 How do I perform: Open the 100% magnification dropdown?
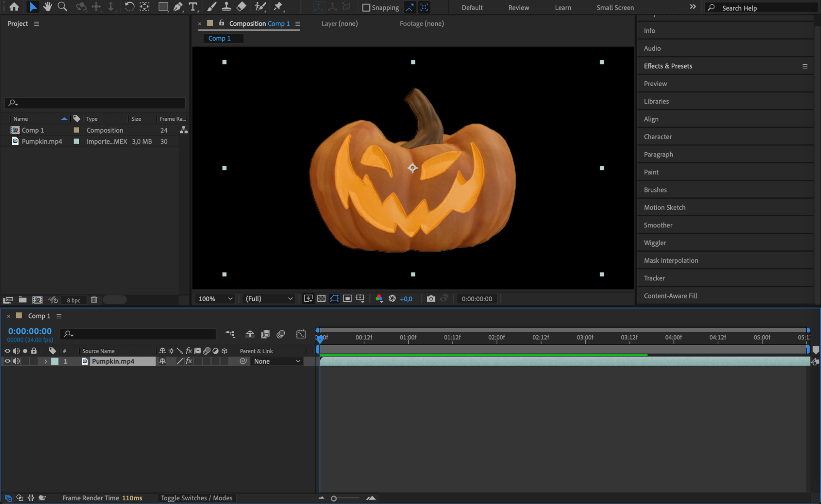pos(216,299)
